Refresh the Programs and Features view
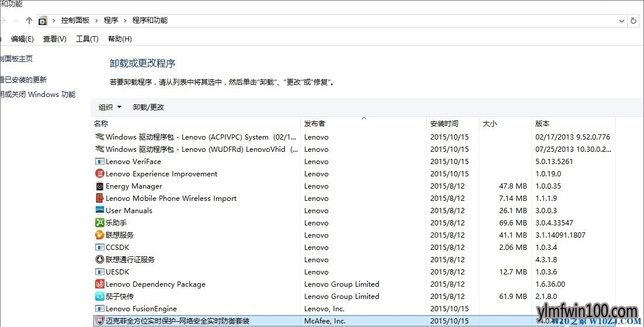The image size is (644, 327). coord(633,20)
